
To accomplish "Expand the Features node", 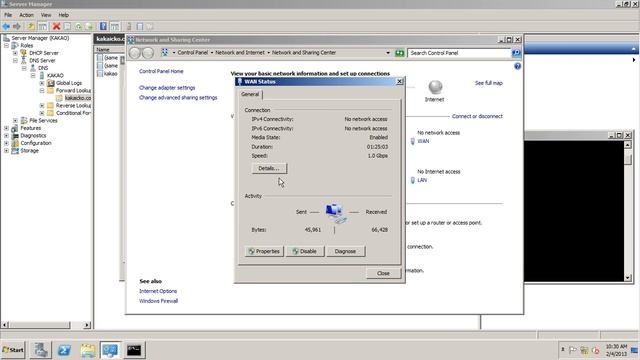I will coord(7,128).
